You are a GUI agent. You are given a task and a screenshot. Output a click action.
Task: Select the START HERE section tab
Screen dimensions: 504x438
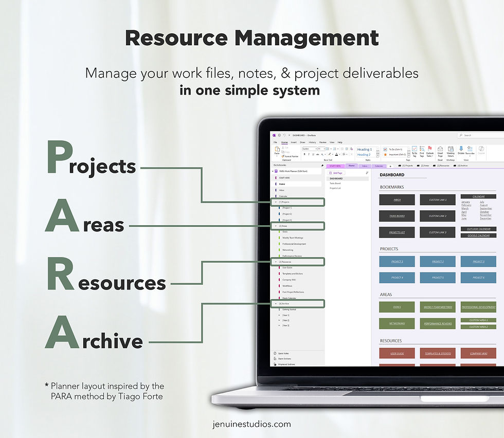(x=335, y=166)
